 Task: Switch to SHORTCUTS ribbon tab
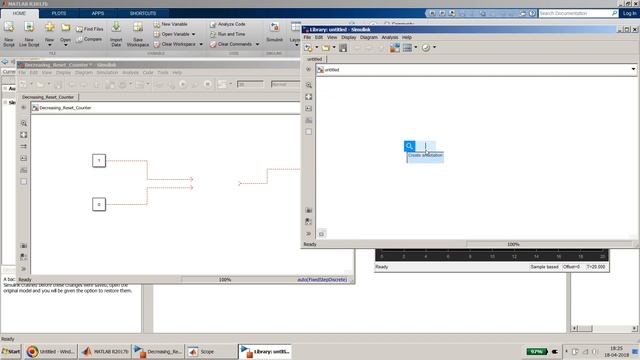point(143,13)
